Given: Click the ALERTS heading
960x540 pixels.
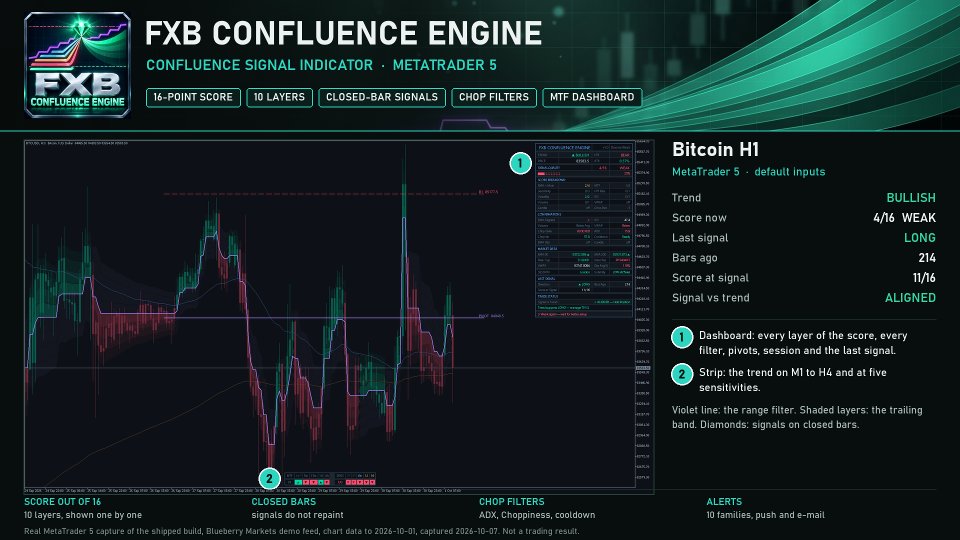Looking at the screenshot, I should tap(724, 501).
